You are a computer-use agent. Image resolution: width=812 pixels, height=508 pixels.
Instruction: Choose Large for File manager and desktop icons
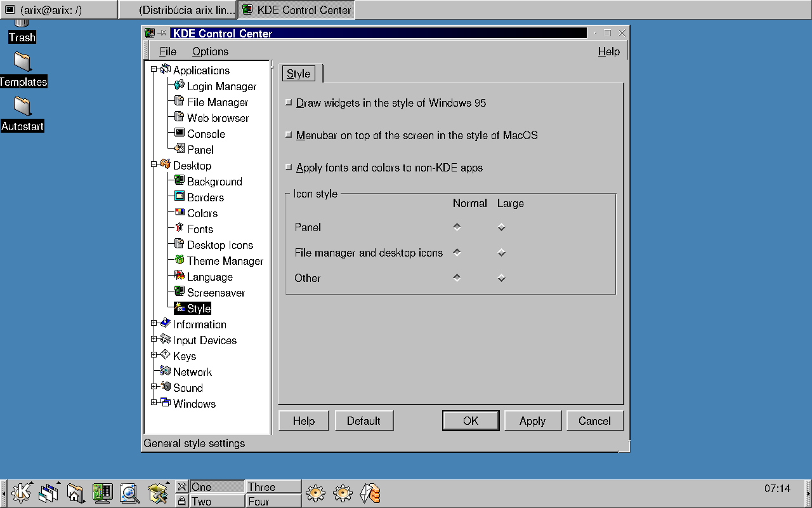pyautogui.click(x=501, y=252)
